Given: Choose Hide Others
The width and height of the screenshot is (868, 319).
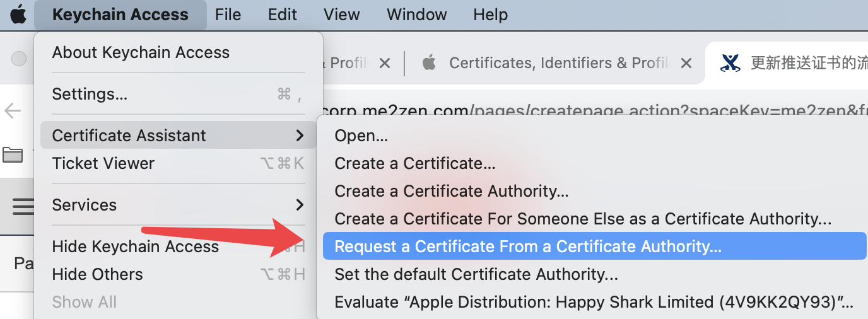Looking at the screenshot, I should (x=97, y=274).
